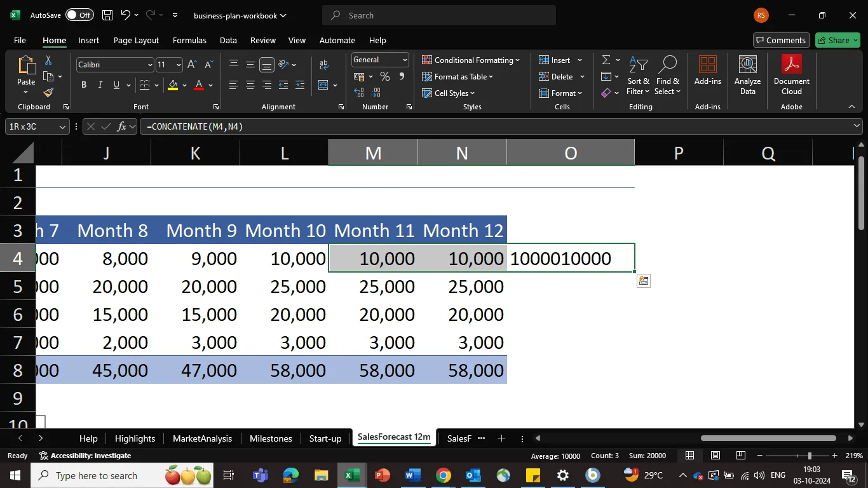Click the Comments button
The height and width of the screenshot is (488, 868).
782,40
